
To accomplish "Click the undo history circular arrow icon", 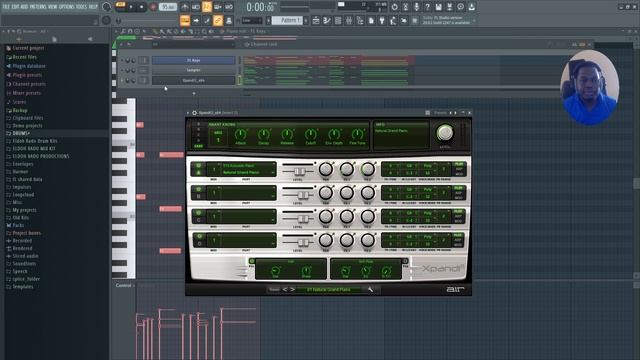I will [394, 7].
